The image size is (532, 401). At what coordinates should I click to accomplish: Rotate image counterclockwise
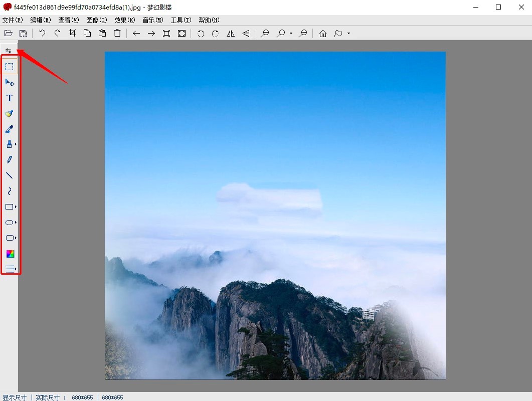pos(201,34)
